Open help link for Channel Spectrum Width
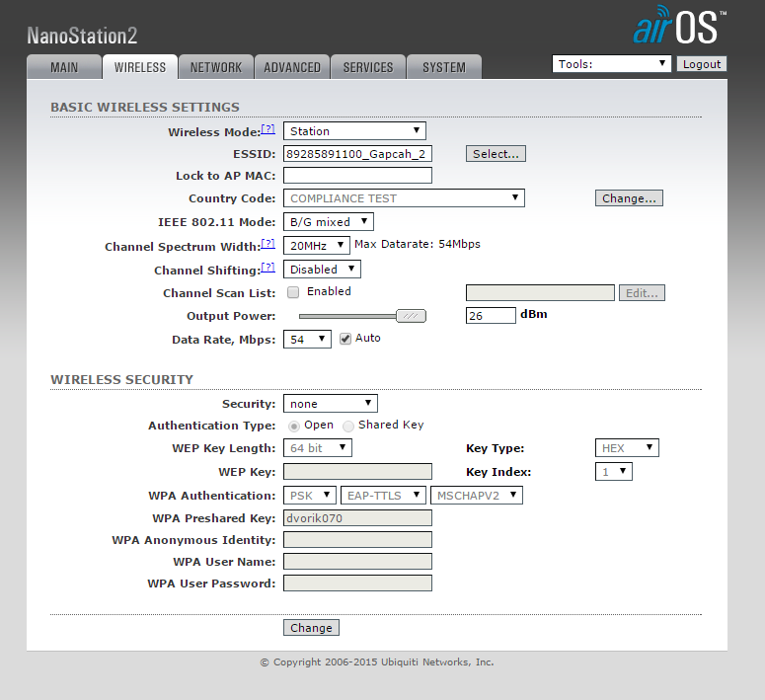 [268, 244]
